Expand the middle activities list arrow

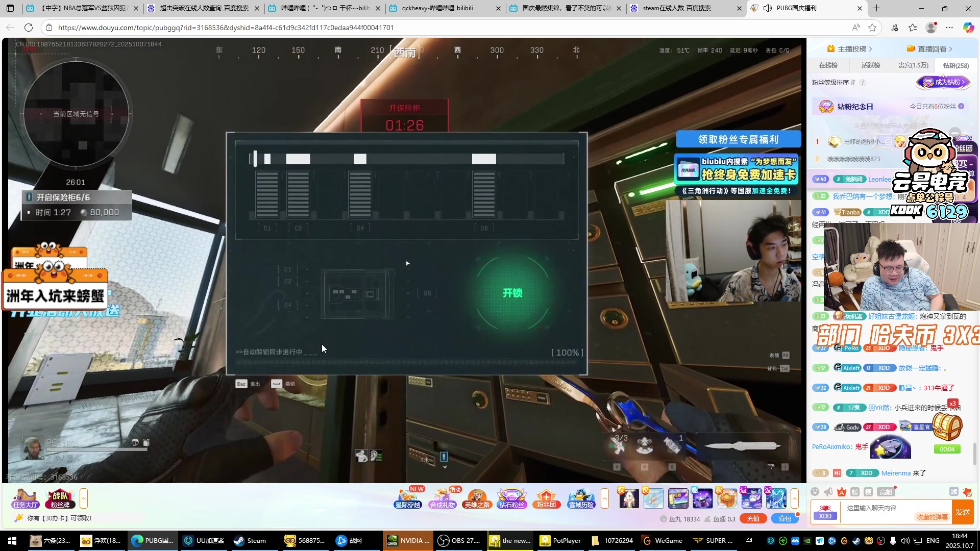pyautogui.click(x=605, y=498)
